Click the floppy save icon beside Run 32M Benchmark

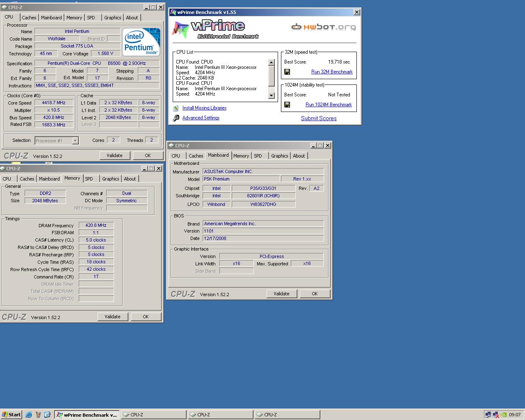coord(287,72)
